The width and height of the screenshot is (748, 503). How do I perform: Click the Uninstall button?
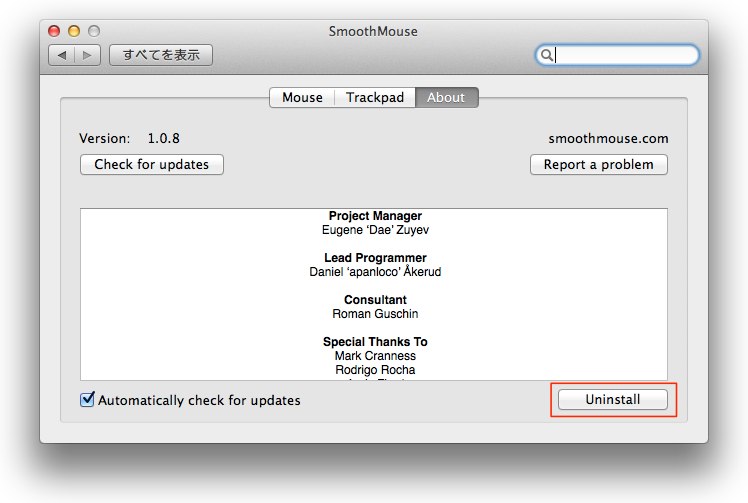pos(613,399)
